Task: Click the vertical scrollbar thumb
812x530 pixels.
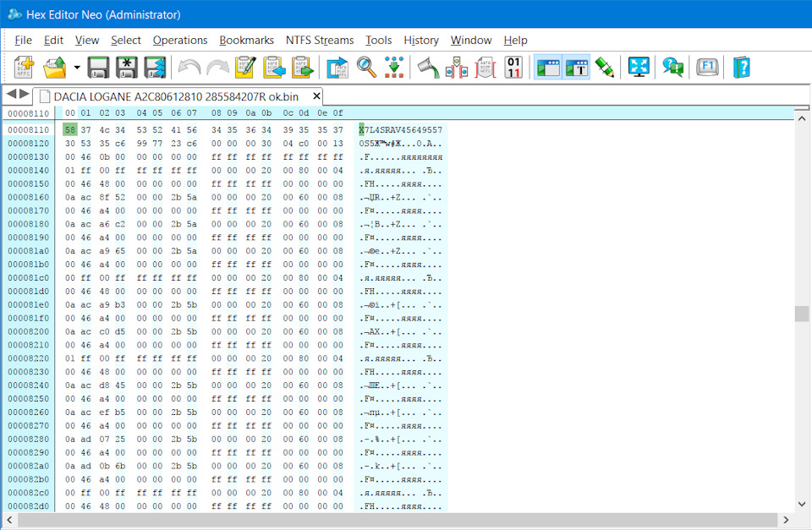Action: coord(802,314)
